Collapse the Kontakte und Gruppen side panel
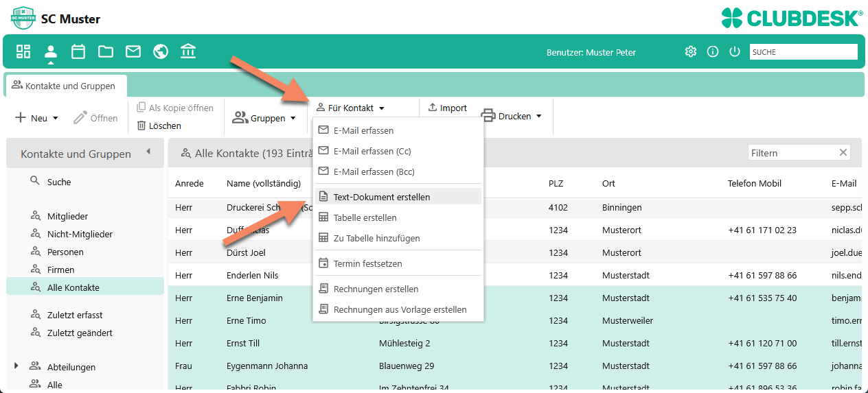The image size is (868, 393). pyautogui.click(x=148, y=152)
